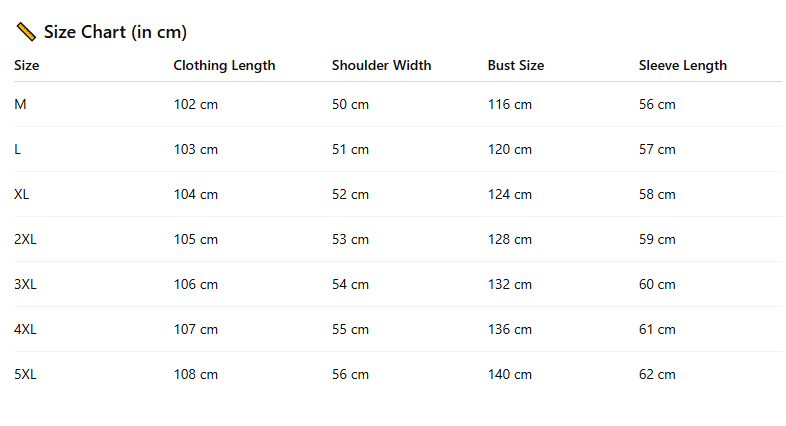
Task: Click the Sleeve Length column header
Action: 682,66
